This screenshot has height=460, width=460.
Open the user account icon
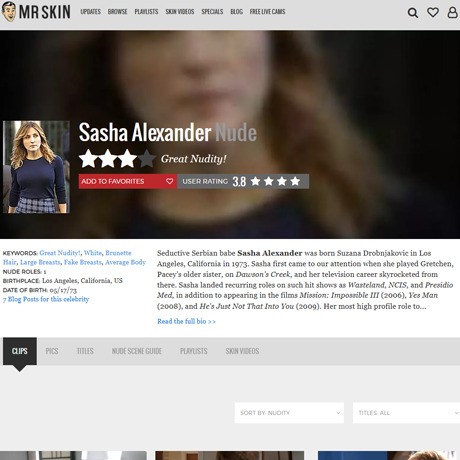tap(452, 12)
